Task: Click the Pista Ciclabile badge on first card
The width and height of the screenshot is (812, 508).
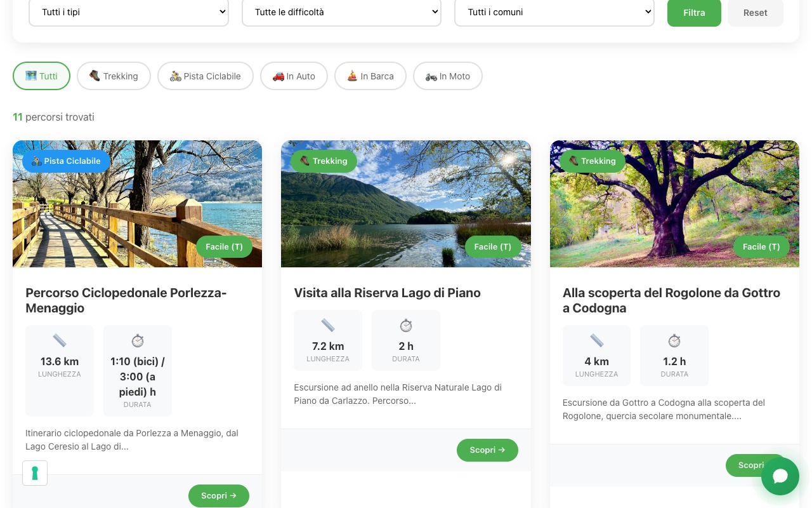Action: pyautogui.click(x=66, y=161)
